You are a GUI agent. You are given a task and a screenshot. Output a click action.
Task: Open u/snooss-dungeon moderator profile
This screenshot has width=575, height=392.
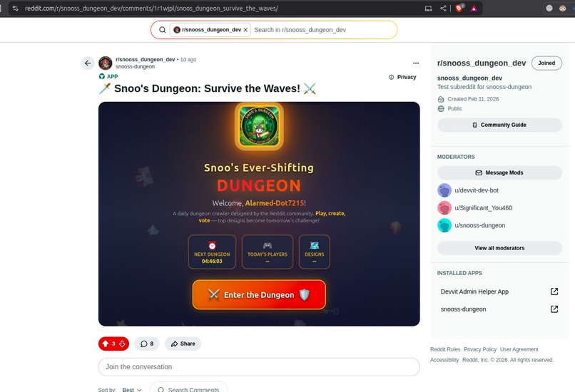point(479,226)
